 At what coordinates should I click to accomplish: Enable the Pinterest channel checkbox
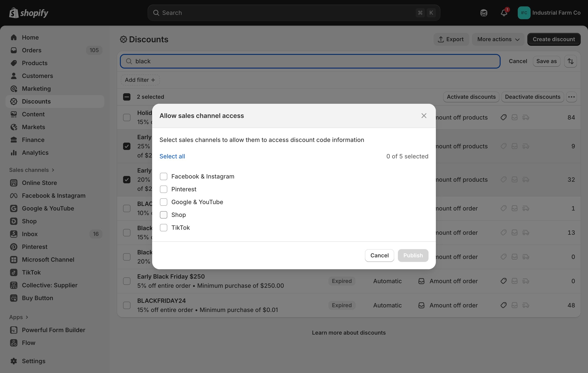coord(163,189)
